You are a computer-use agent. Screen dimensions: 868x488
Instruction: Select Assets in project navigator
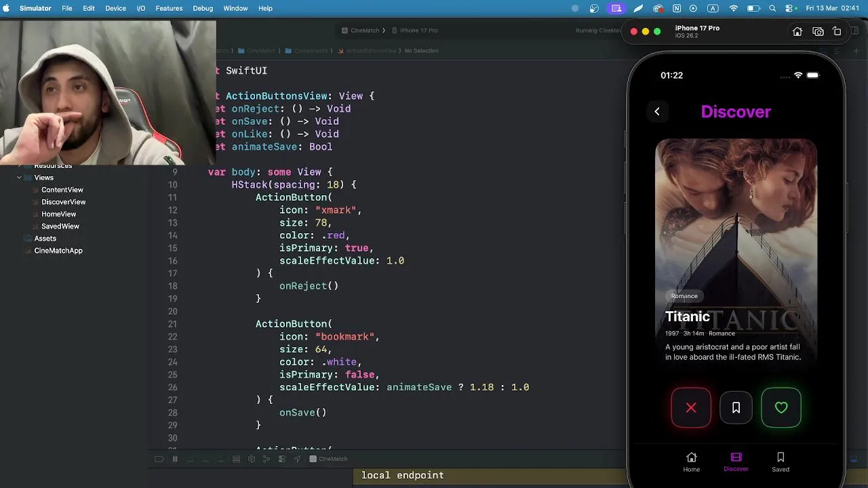pos(45,239)
